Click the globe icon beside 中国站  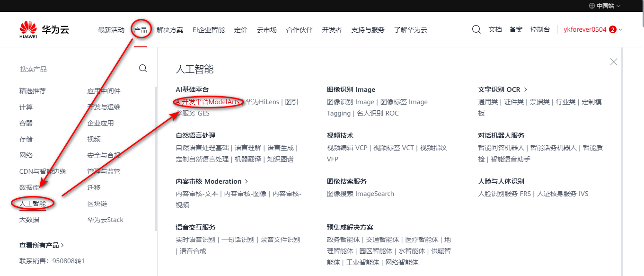(x=592, y=6)
